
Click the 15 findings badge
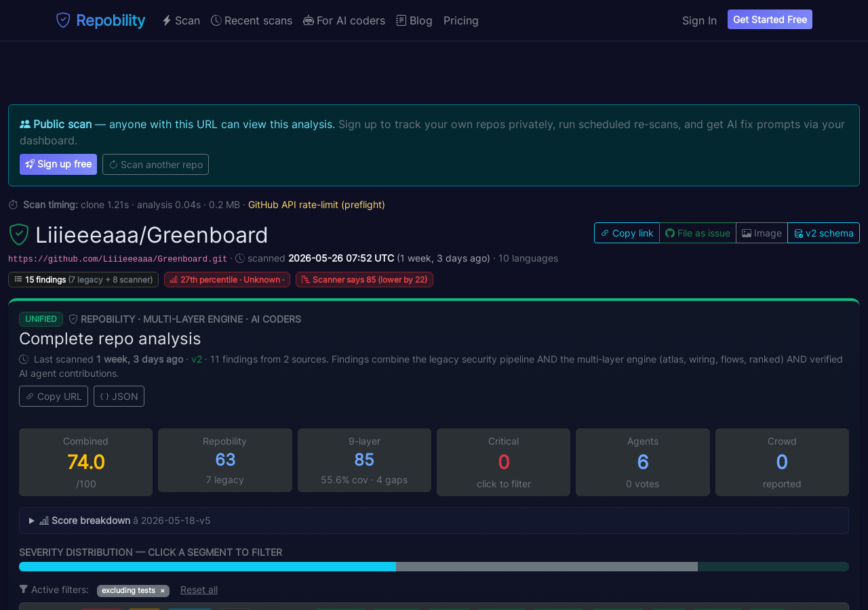[x=83, y=279]
